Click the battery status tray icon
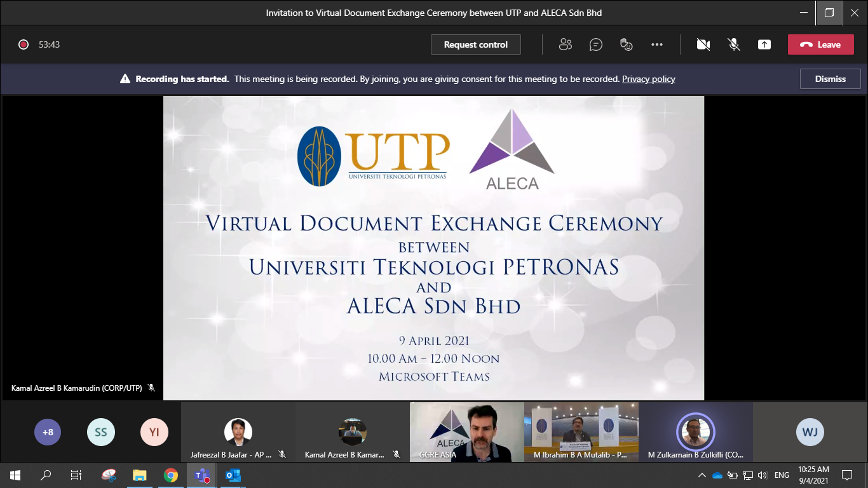The width and height of the screenshot is (868, 488). (x=733, y=475)
